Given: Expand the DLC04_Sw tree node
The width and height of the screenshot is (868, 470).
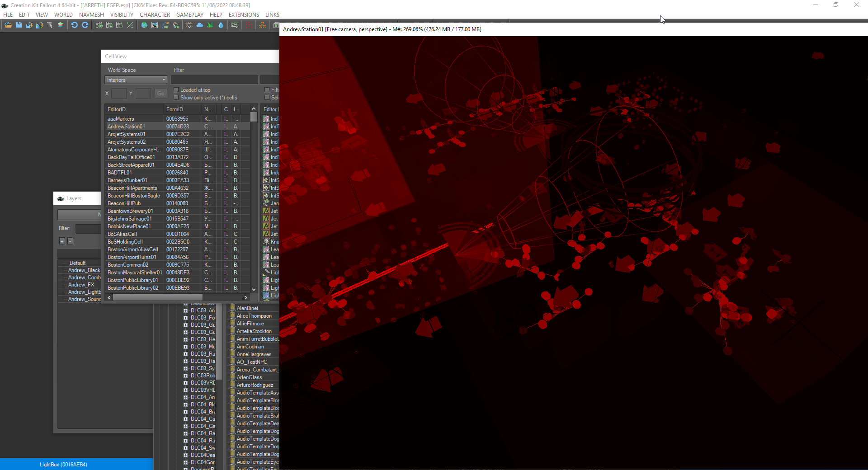Looking at the screenshot, I should 185,448.
